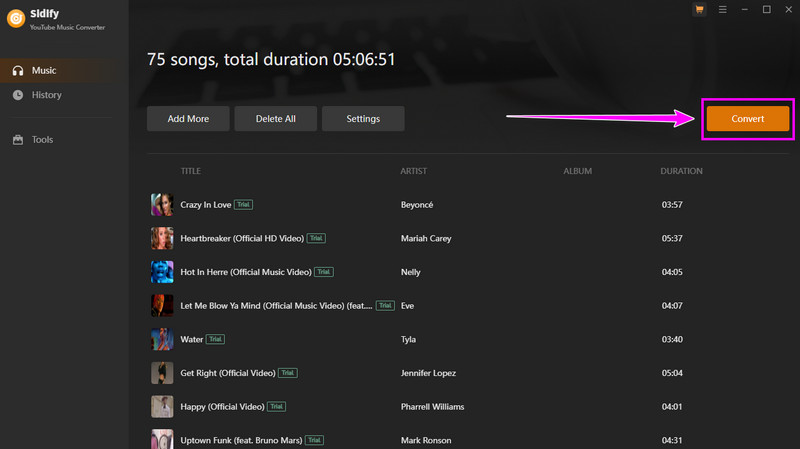Click the Tools toolbox icon
The height and width of the screenshot is (449, 800).
18,139
